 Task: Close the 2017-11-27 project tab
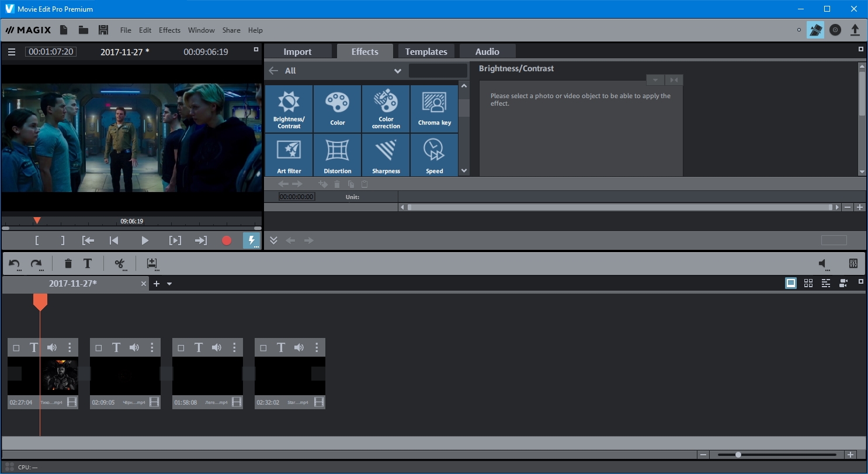click(x=144, y=284)
